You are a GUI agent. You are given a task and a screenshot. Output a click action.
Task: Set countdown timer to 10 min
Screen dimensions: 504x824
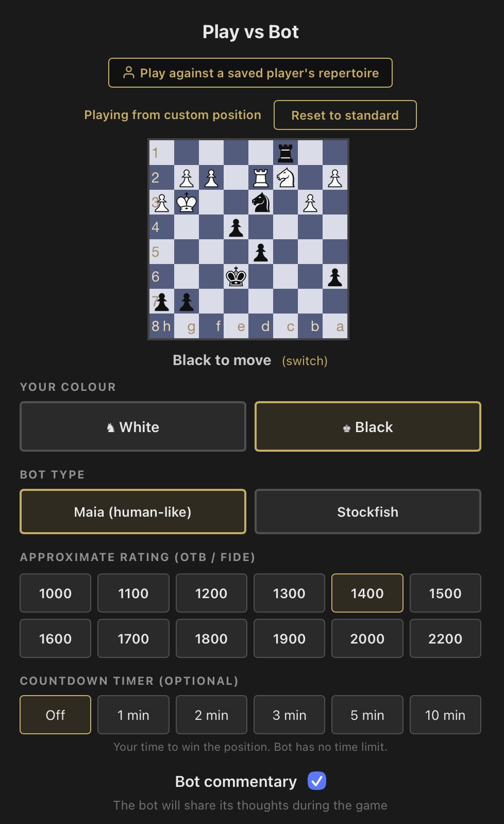(x=445, y=715)
